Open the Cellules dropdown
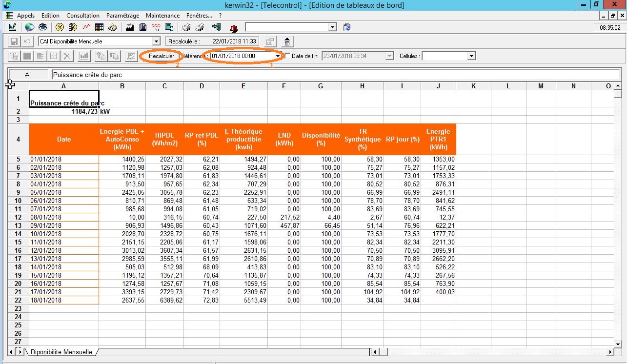This screenshot has height=364, width=627. pos(471,56)
